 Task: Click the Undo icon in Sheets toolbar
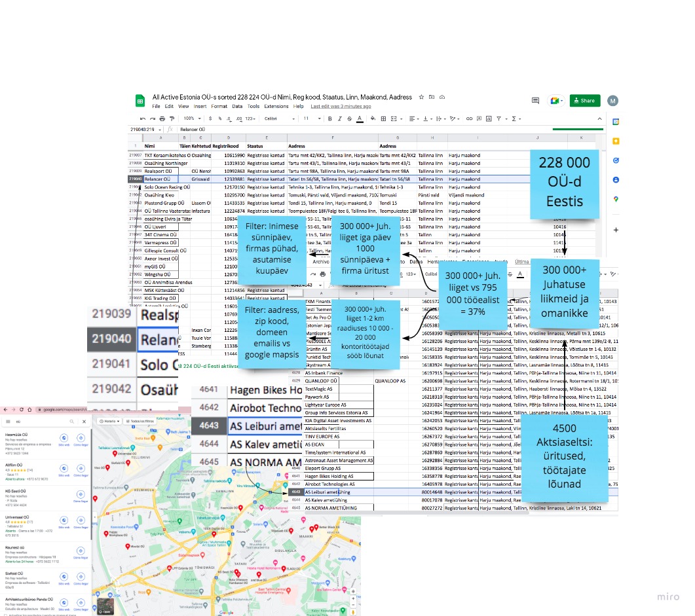(143, 118)
